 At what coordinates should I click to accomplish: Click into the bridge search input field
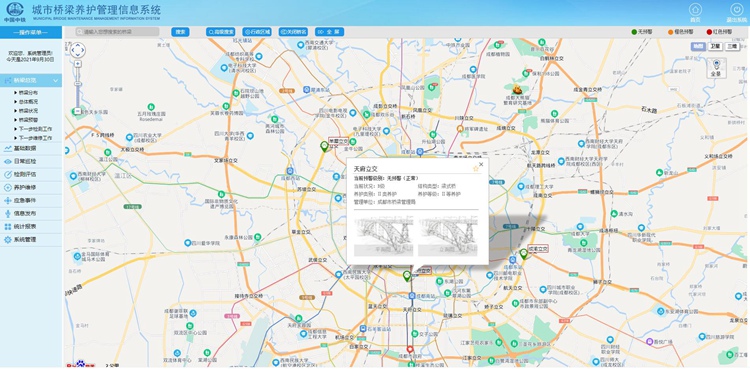[118, 32]
